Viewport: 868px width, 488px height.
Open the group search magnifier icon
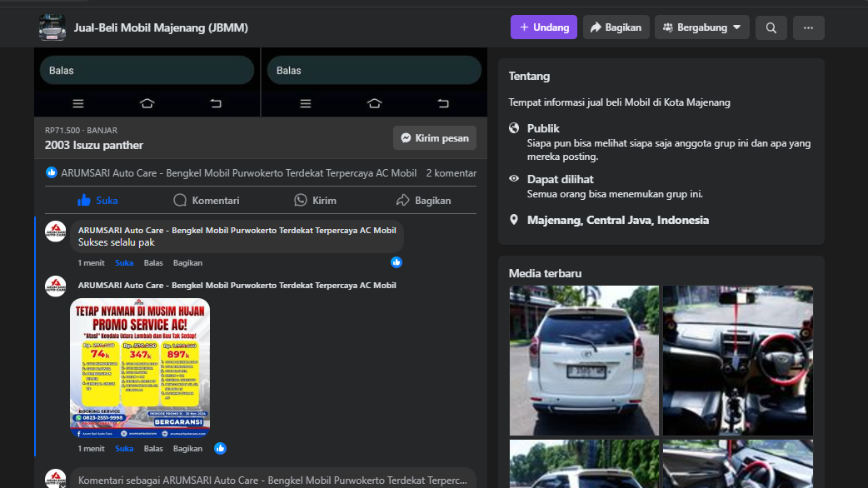point(771,27)
